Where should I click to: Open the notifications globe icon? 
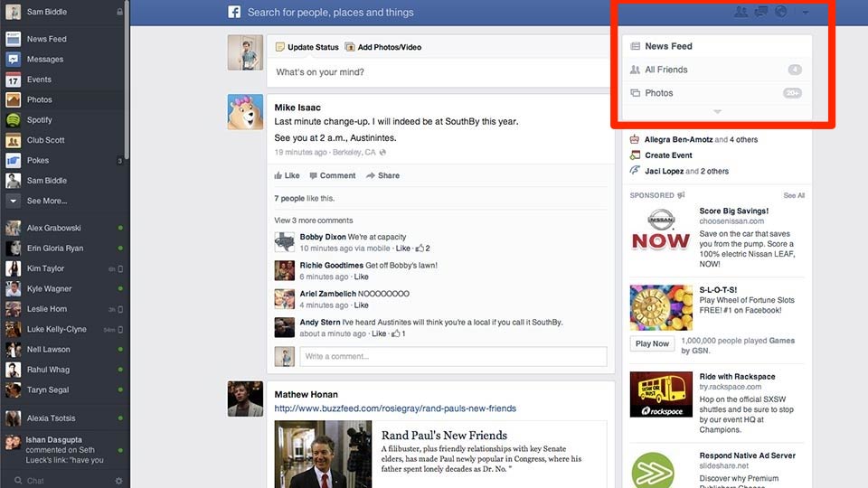click(781, 12)
